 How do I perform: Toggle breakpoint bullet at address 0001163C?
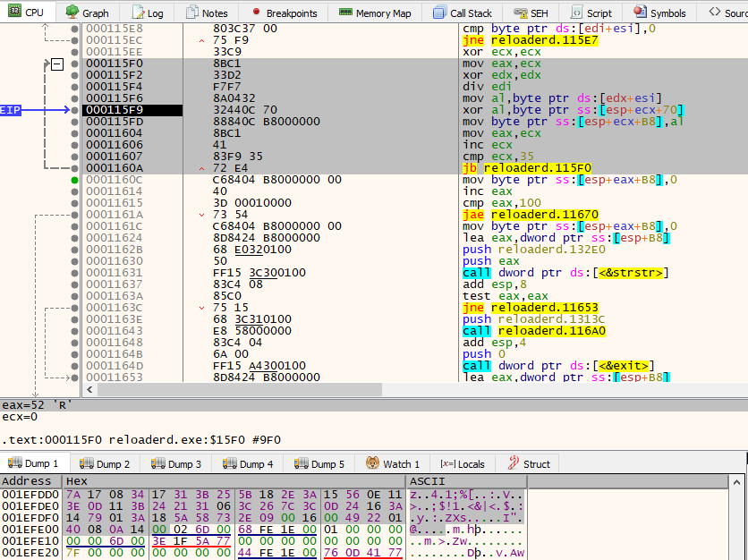click(74, 308)
